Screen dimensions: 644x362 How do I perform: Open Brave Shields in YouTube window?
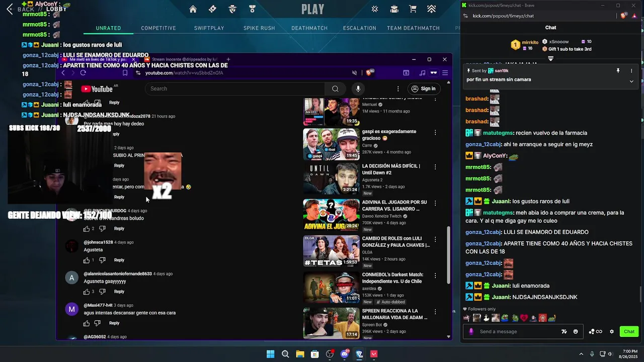click(370, 73)
